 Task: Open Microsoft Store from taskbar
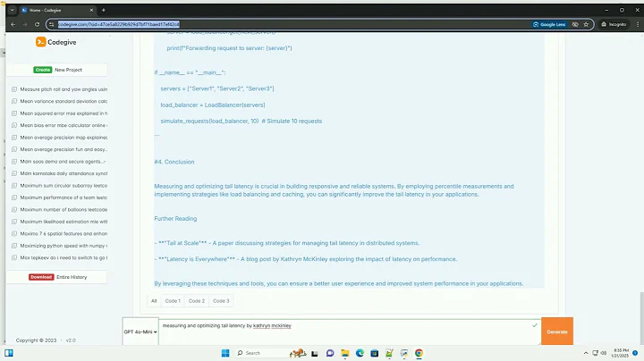[x=375, y=353]
